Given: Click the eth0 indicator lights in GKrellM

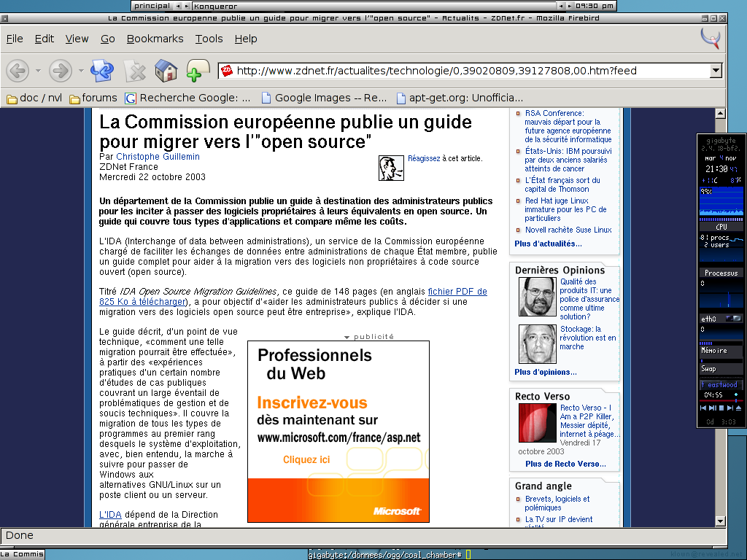Looking at the screenshot, I should [733, 318].
